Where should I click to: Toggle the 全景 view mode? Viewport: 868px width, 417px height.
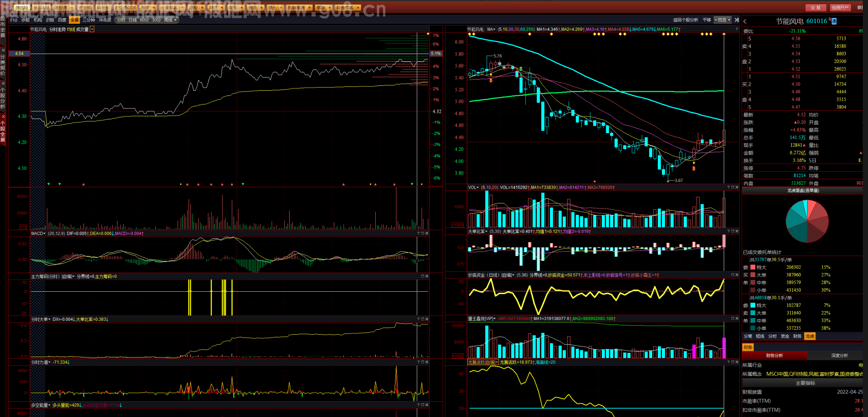(75, 20)
